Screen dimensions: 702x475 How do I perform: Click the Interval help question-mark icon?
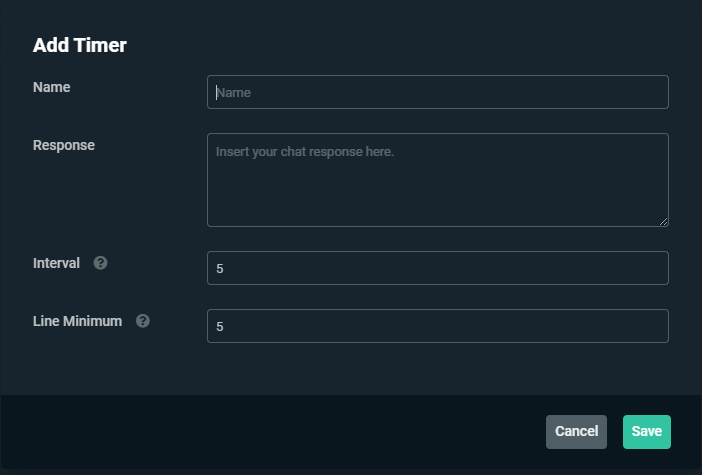pyautogui.click(x=100, y=263)
